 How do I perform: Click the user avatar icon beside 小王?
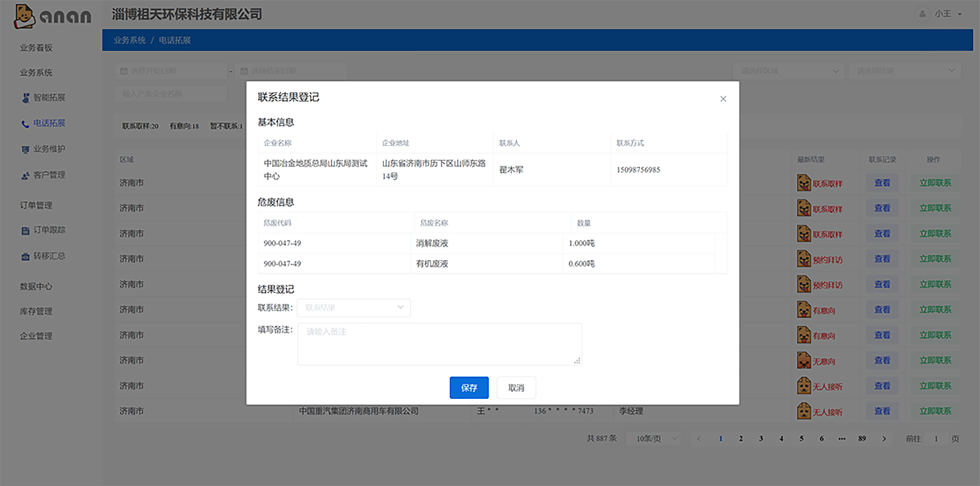point(922,14)
